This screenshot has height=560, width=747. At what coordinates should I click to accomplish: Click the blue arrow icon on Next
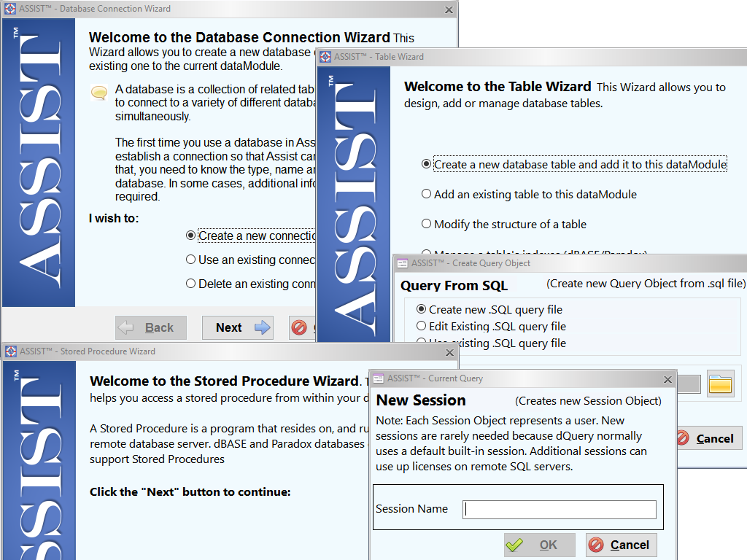262,327
